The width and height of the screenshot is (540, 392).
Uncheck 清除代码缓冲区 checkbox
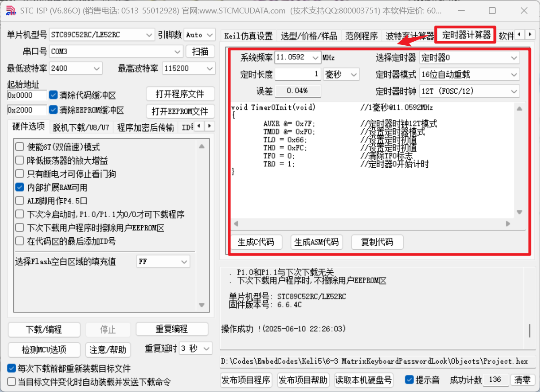53,95
